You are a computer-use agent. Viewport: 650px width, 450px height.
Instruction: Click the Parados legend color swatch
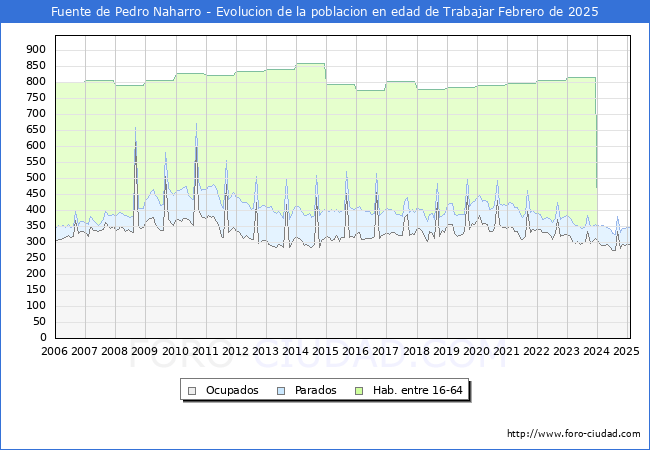point(281,391)
